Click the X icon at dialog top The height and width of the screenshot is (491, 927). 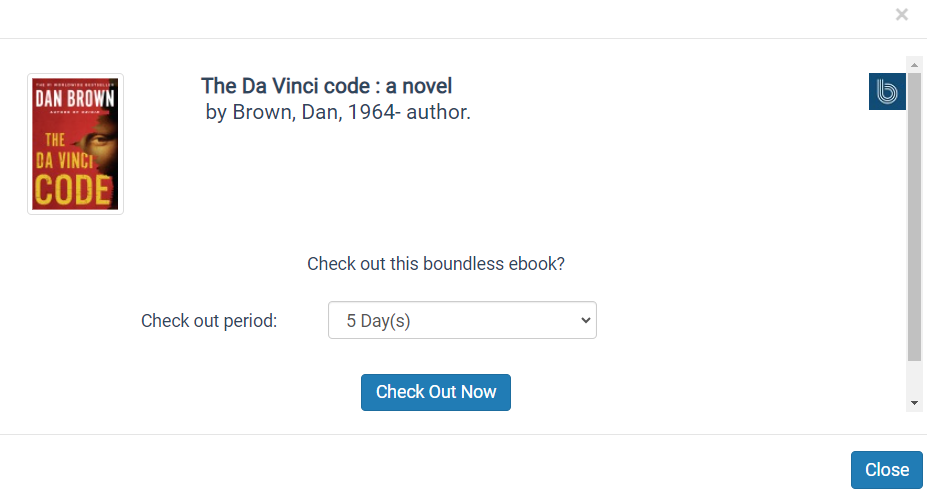901,15
